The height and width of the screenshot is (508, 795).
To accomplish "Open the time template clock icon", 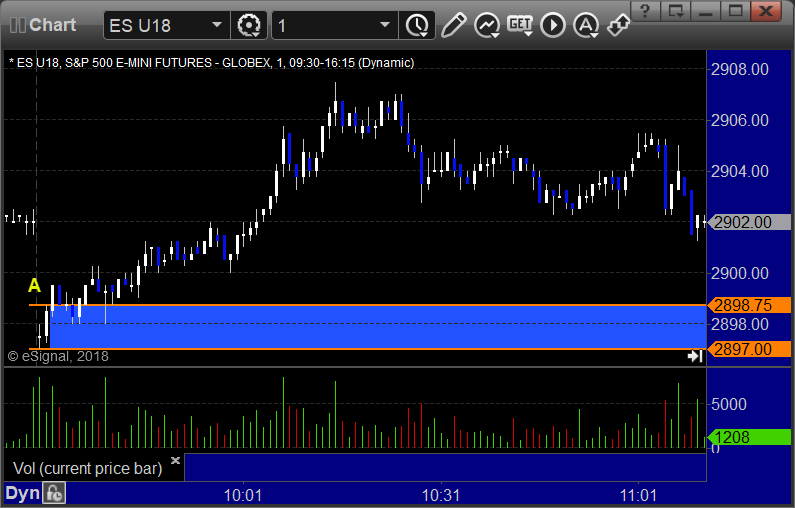I will pos(417,25).
